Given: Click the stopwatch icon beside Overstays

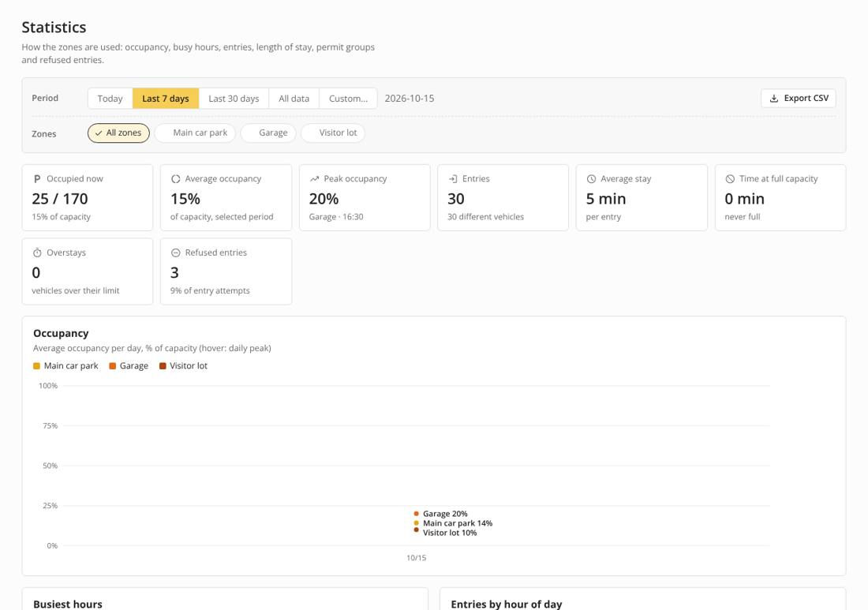Looking at the screenshot, I should click(37, 253).
